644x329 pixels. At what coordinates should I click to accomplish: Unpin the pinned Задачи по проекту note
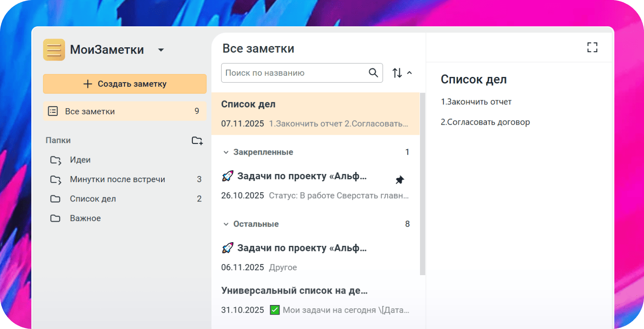point(399,180)
